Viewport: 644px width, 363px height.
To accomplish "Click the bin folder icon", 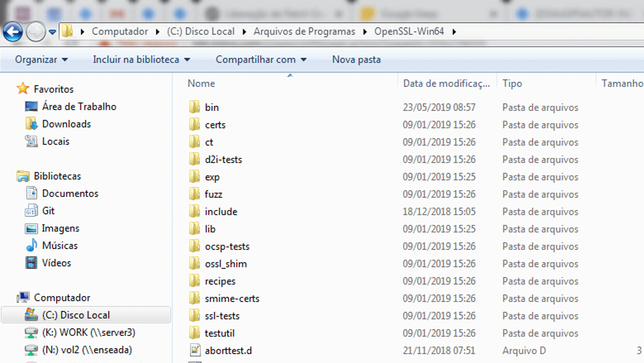I will tap(195, 107).
